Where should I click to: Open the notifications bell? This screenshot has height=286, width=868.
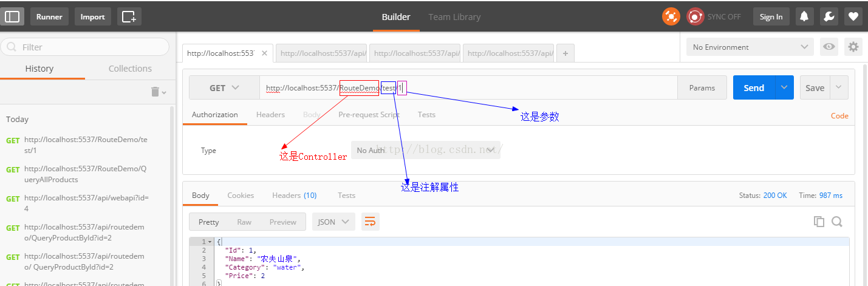[x=804, y=16]
